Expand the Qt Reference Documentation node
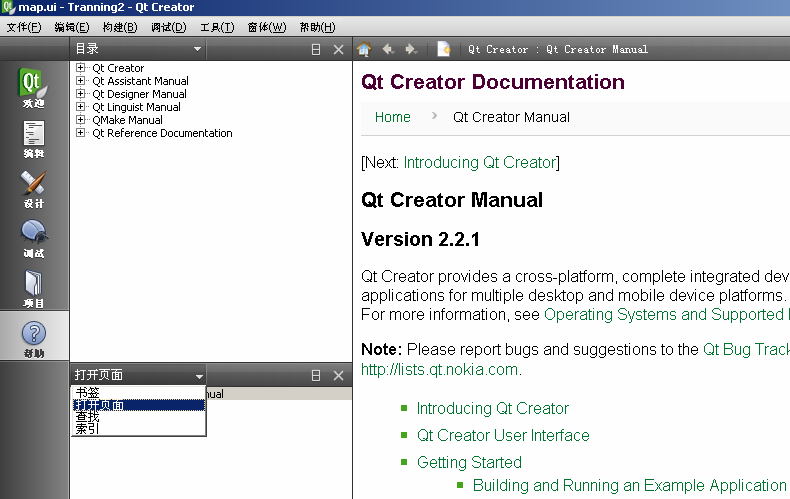 [x=80, y=133]
